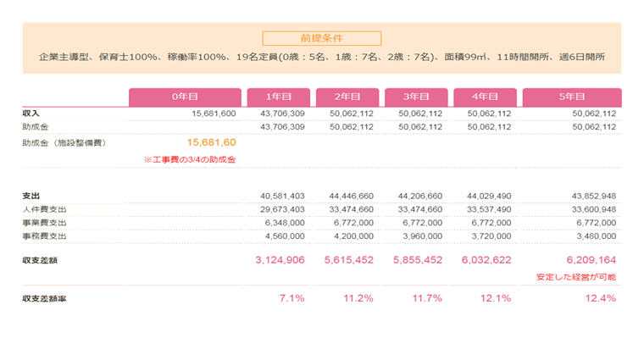The image size is (644, 338).
Task: Select the 4年目 column header
Action: click(x=485, y=97)
